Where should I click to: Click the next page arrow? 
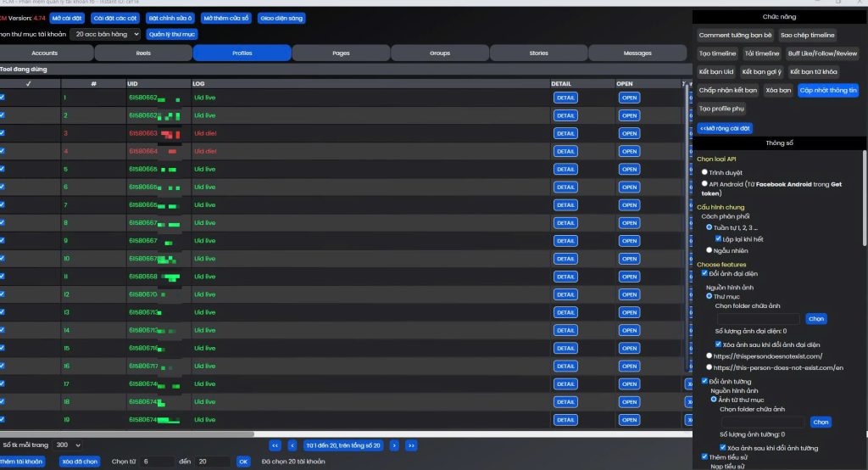(x=394, y=445)
